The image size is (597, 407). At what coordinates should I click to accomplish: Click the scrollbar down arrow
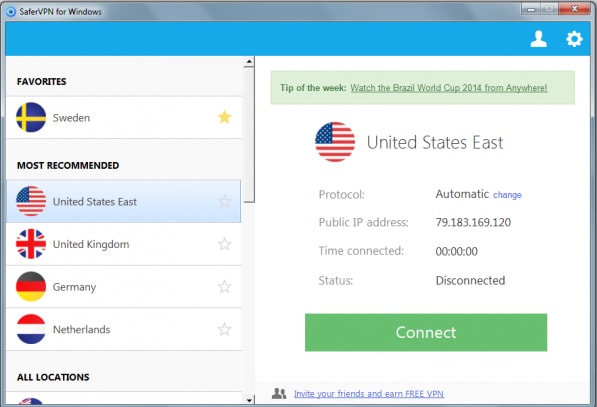[249, 400]
